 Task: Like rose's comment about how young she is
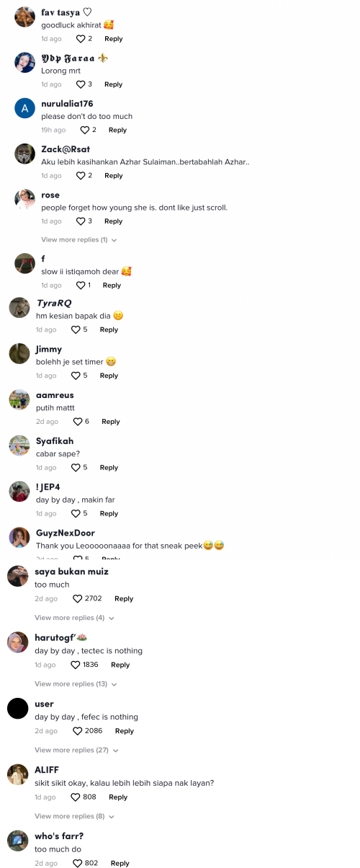point(81,221)
